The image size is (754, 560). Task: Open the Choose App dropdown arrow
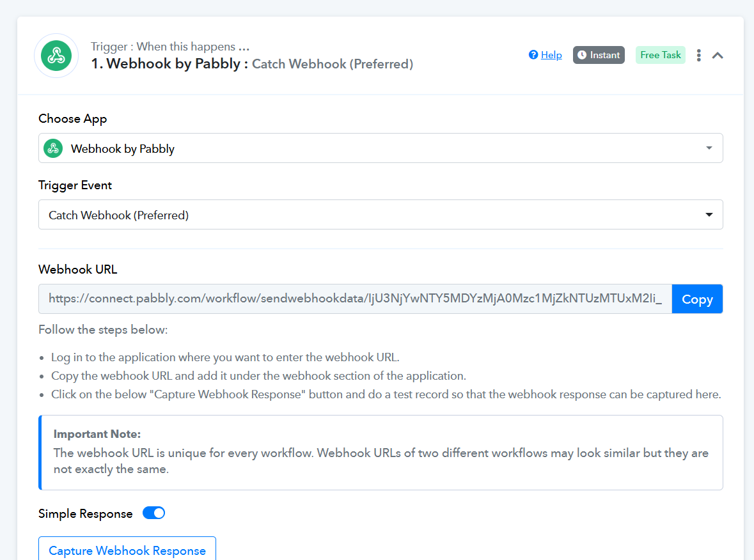coord(709,148)
